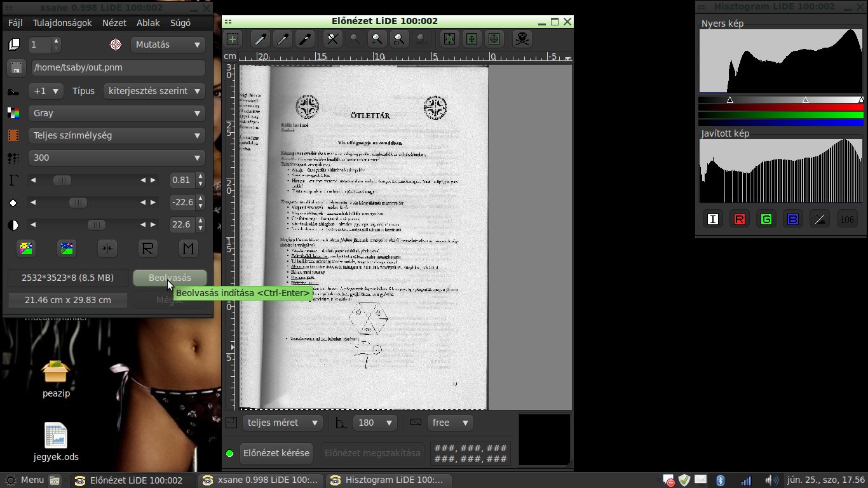The image size is (868, 488).
Task: Click the autoselect scan area icon
Action: click(449, 39)
